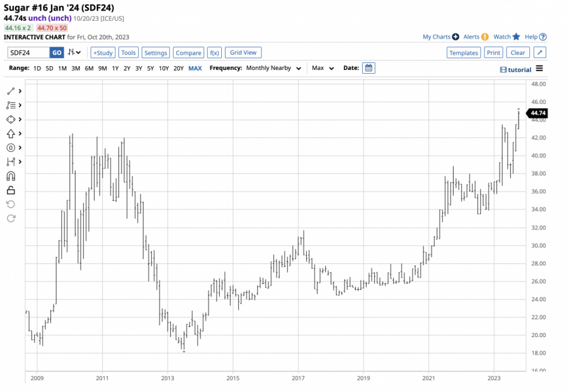Select the 1D range
Screen dimensions: 567x392
click(37, 68)
